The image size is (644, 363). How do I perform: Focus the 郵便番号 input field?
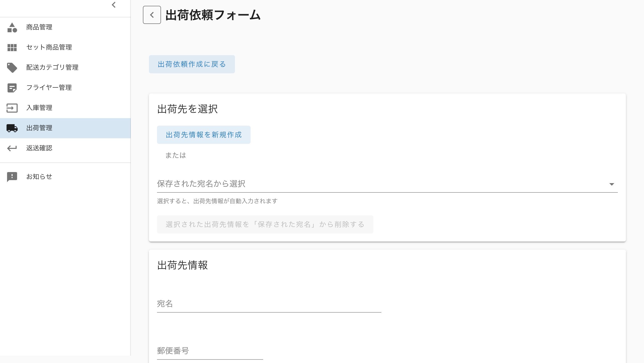click(210, 351)
